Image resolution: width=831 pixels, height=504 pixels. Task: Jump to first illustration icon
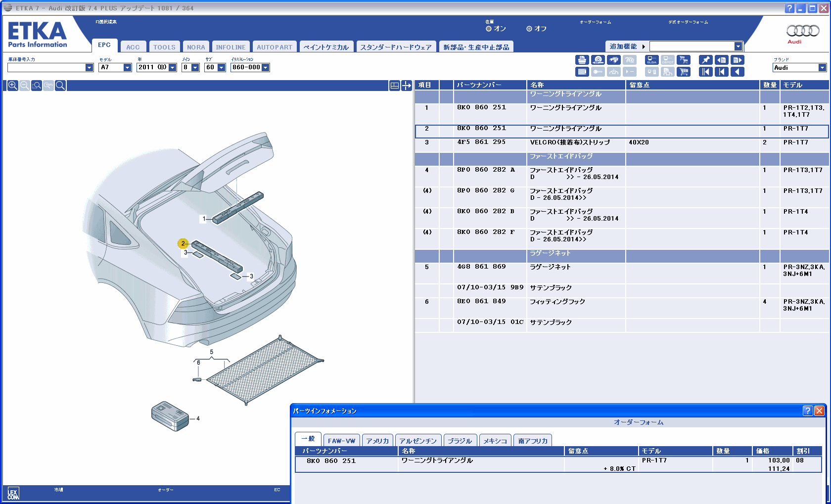tap(706, 72)
